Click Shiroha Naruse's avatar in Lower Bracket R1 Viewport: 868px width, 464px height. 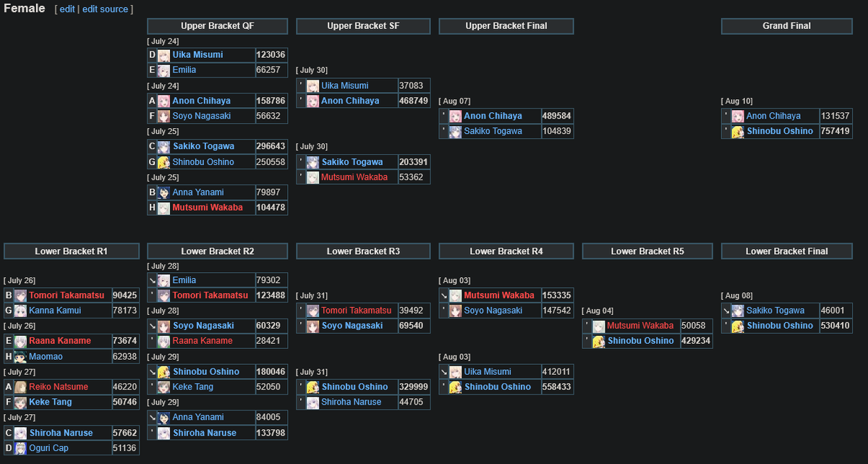(21, 433)
